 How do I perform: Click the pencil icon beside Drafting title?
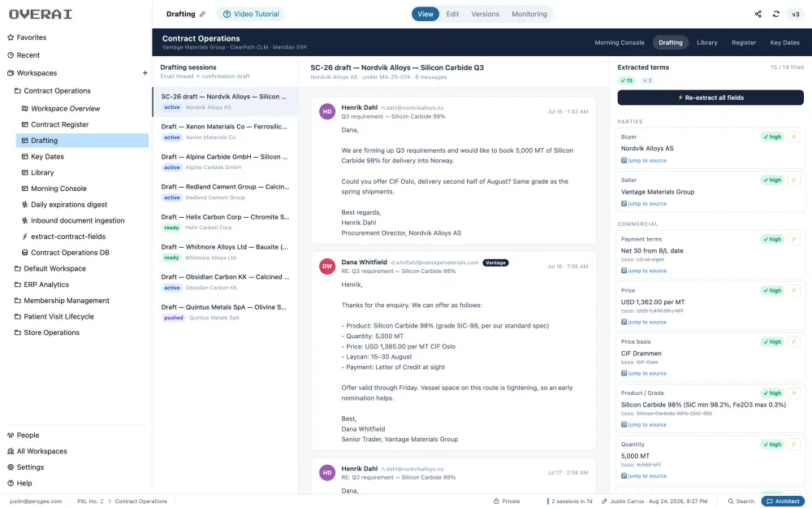[202, 14]
